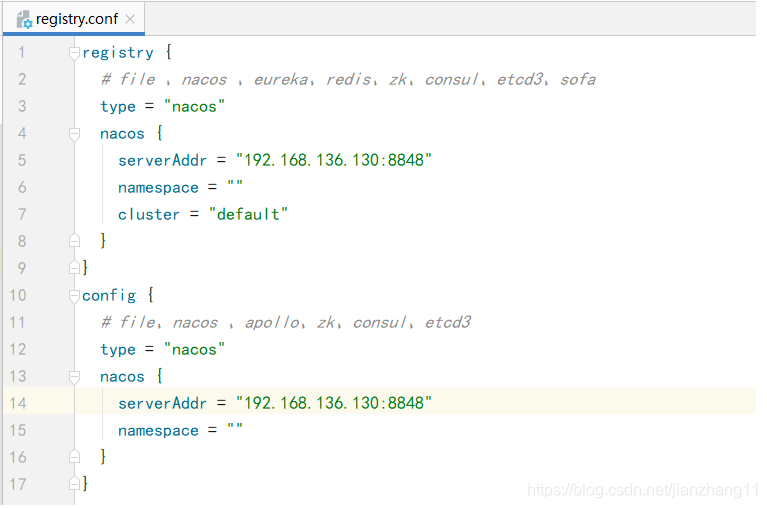Collapse the nacos block at line 13
The image size is (767, 508).
[74, 376]
